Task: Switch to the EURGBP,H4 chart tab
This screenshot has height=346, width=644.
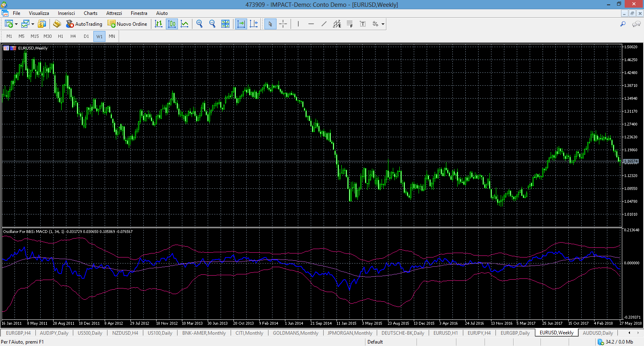Action: click(18, 333)
